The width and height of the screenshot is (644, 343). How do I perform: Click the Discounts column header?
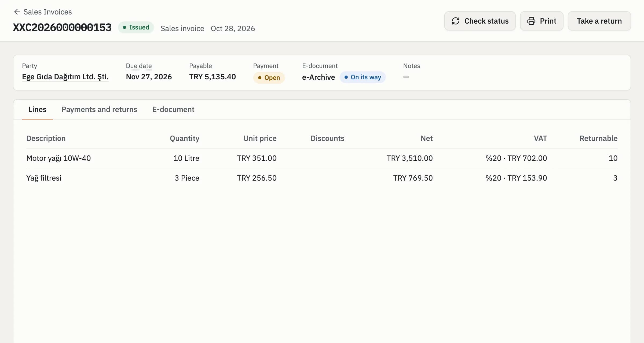pyautogui.click(x=327, y=138)
